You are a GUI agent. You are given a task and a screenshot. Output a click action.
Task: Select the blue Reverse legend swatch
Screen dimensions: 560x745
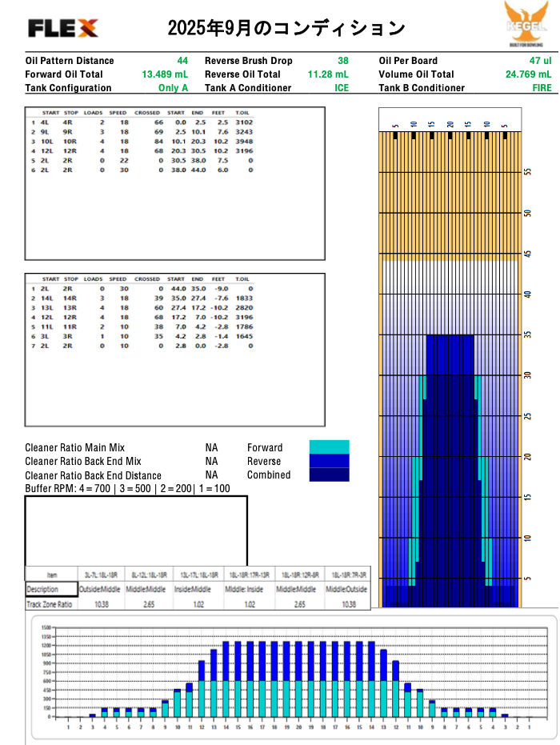(329, 461)
